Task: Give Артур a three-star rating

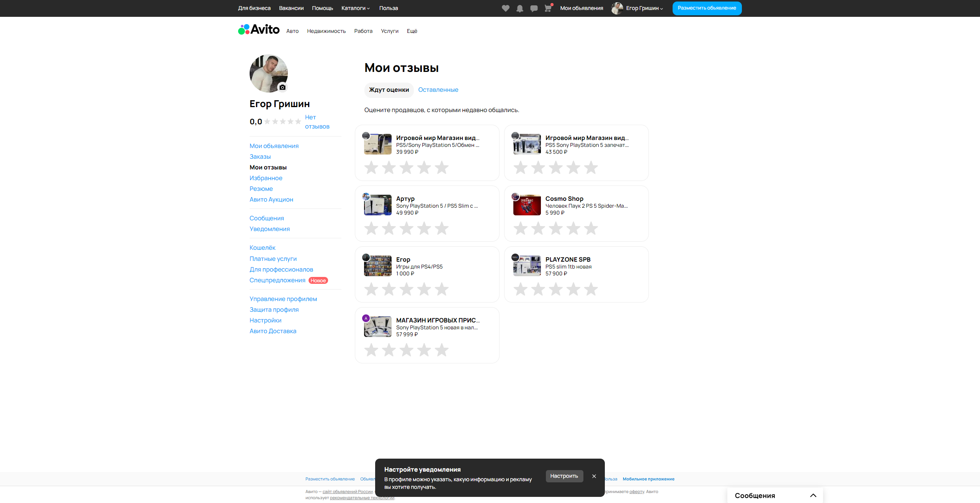Action: (406, 228)
